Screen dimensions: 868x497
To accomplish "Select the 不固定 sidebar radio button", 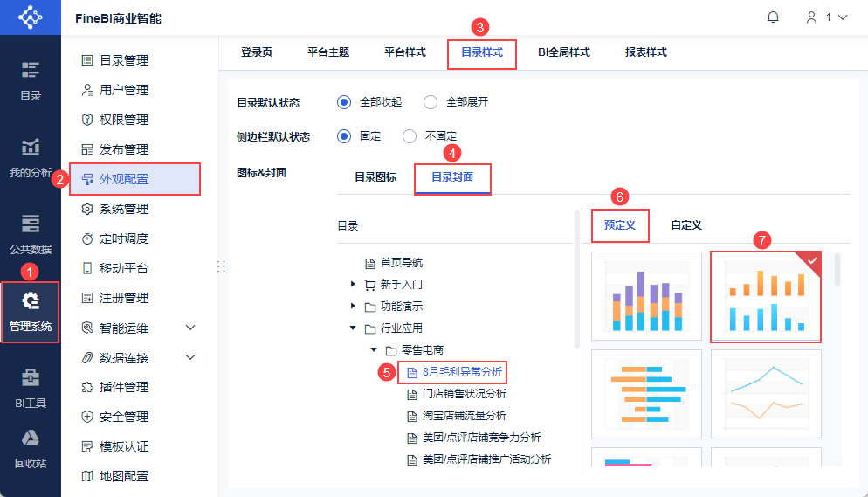I will (409, 136).
